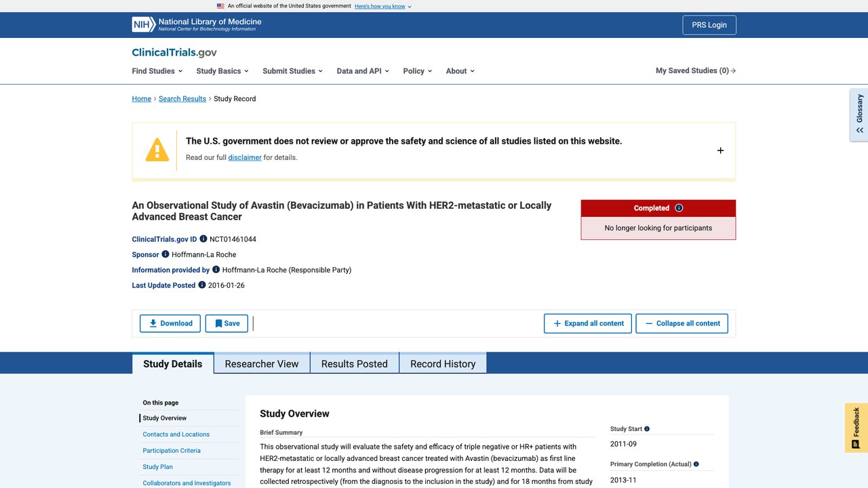This screenshot has width=868, height=488.
Task: Switch to the Results Posted tab
Action: [x=355, y=364]
